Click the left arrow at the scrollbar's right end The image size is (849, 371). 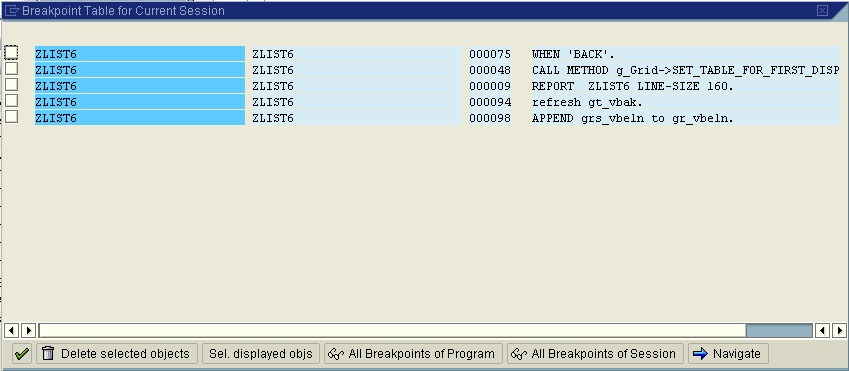822,330
